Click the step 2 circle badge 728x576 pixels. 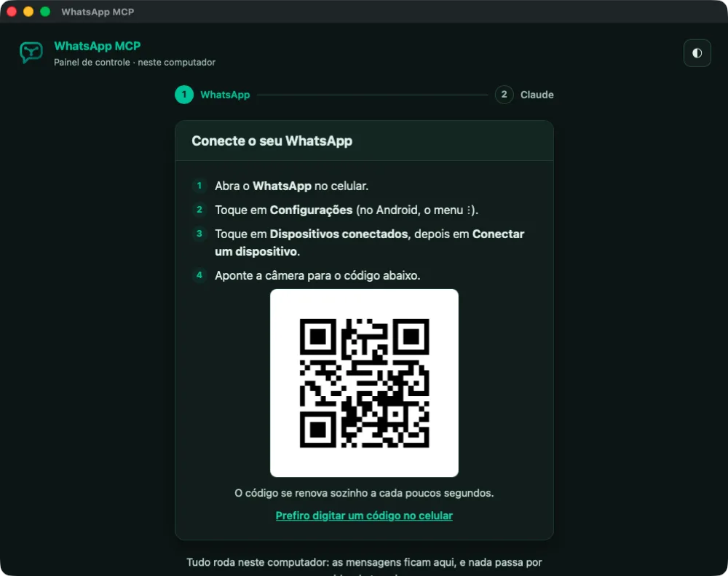505,95
